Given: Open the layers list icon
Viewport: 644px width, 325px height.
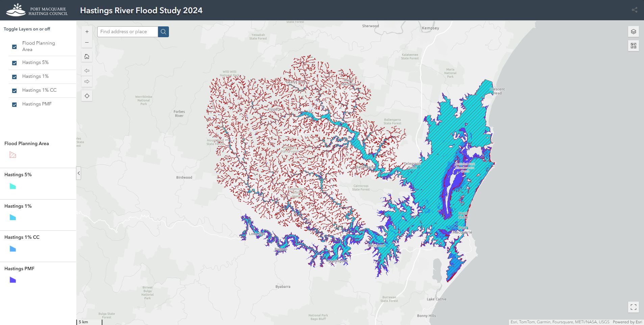Looking at the screenshot, I should [634, 32].
